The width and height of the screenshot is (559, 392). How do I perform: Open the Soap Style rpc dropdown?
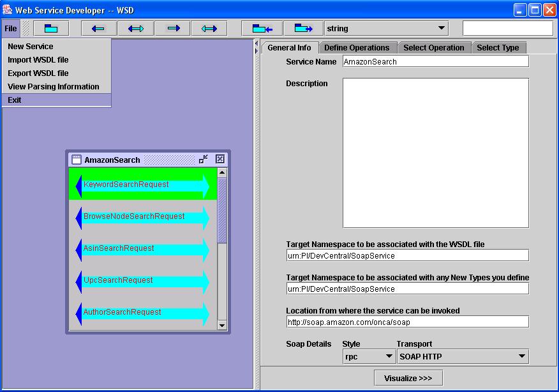369,356
